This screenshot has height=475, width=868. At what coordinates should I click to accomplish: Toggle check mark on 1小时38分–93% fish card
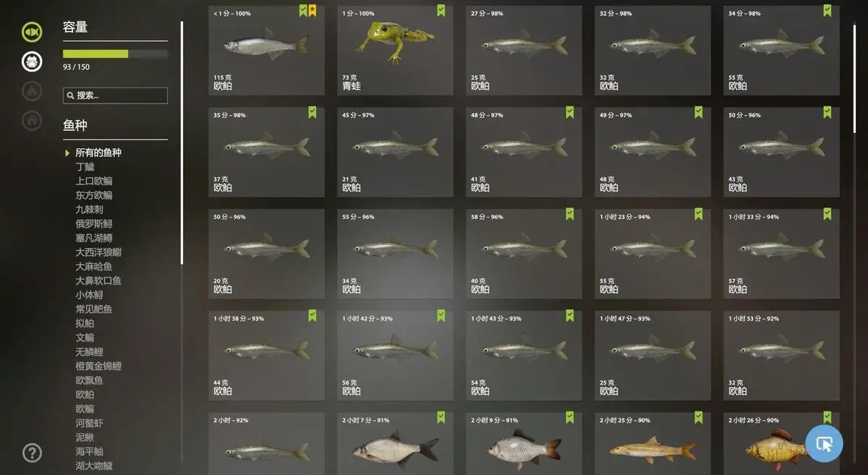coord(312,316)
